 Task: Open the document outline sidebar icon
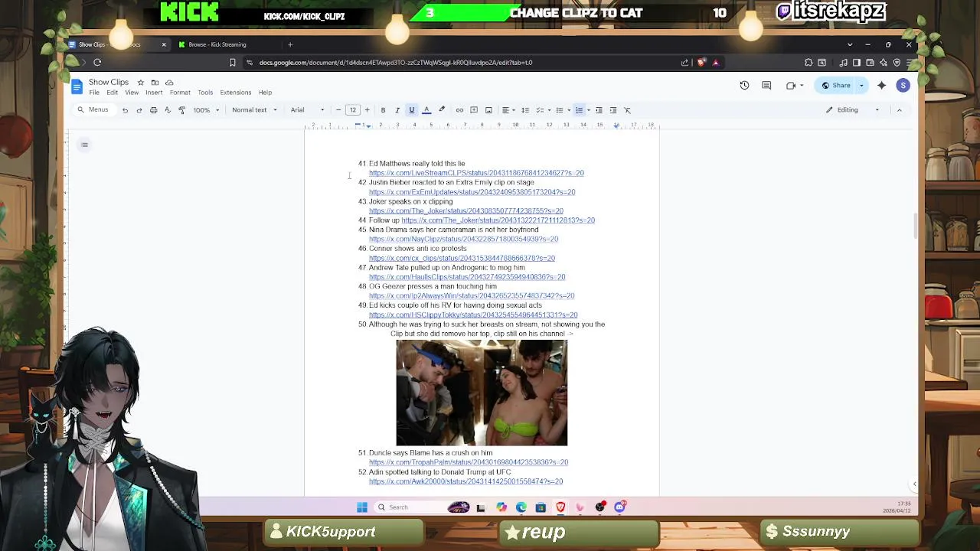pos(84,145)
